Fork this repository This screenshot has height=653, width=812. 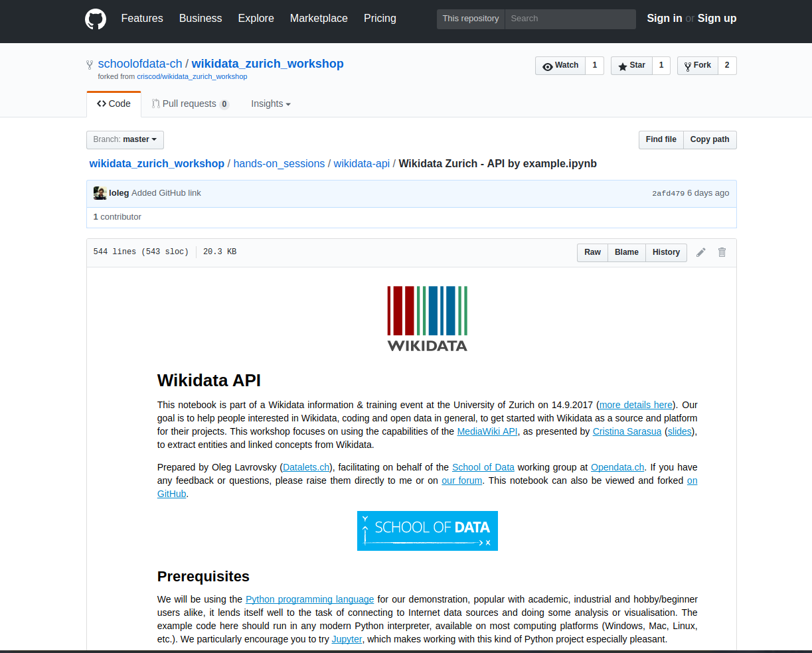click(x=698, y=66)
